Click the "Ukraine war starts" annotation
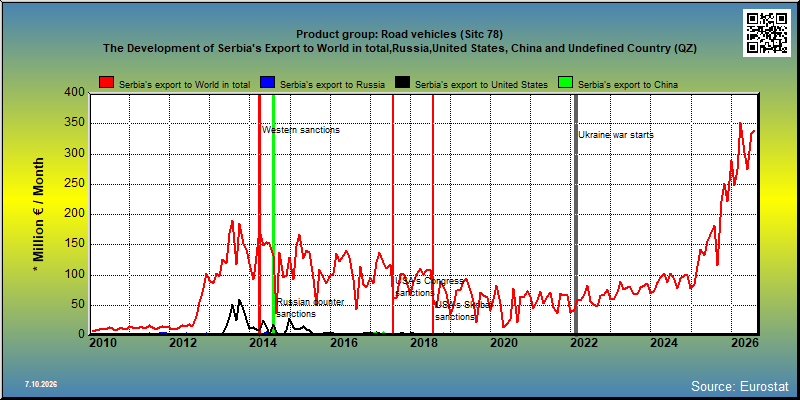The height and width of the screenshot is (400, 800). pyautogui.click(x=616, y=135)
